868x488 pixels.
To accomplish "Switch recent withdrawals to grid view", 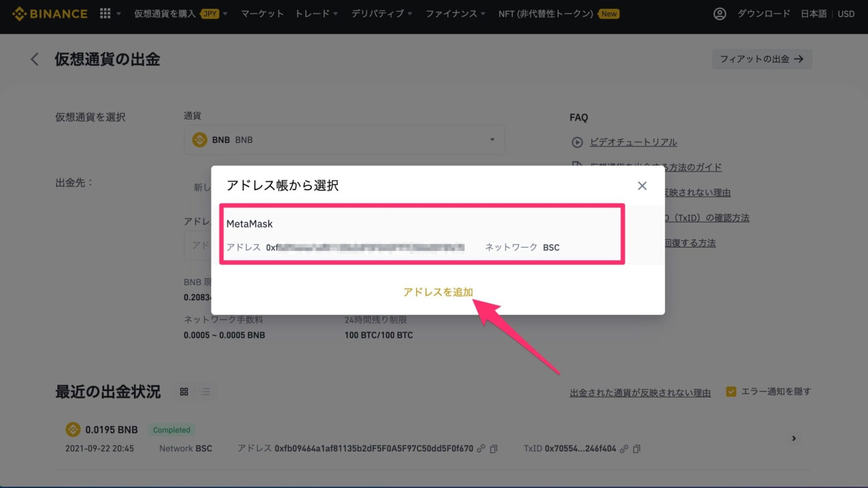I will [184, 392].
